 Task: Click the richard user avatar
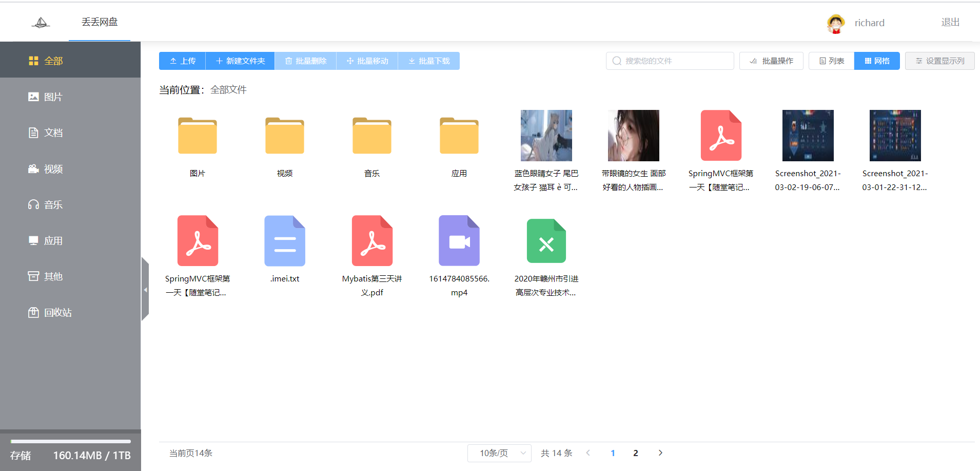tap(836, 23)
